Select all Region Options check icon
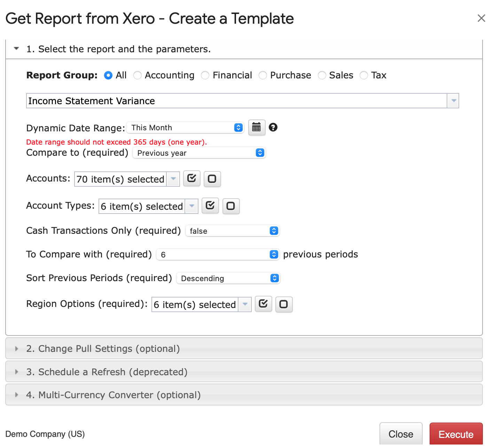This screenshot has width=486, height=448. tap(264, 304)
